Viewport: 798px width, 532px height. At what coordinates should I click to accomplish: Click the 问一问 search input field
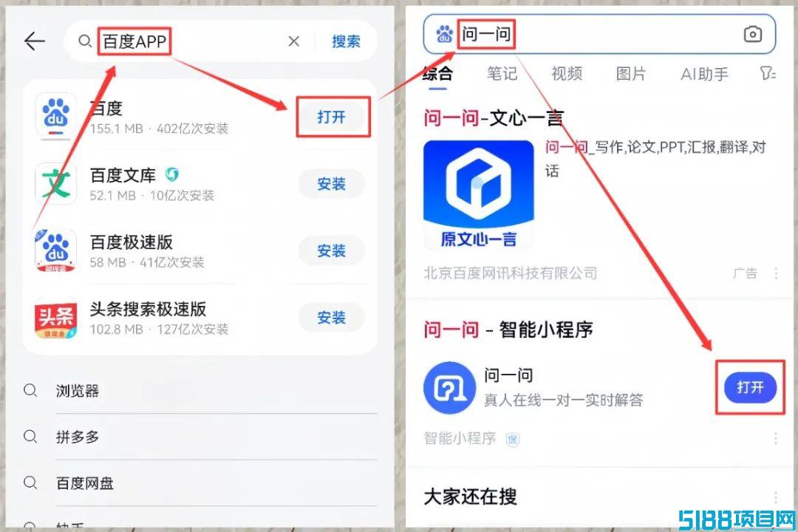pos(599,34)
